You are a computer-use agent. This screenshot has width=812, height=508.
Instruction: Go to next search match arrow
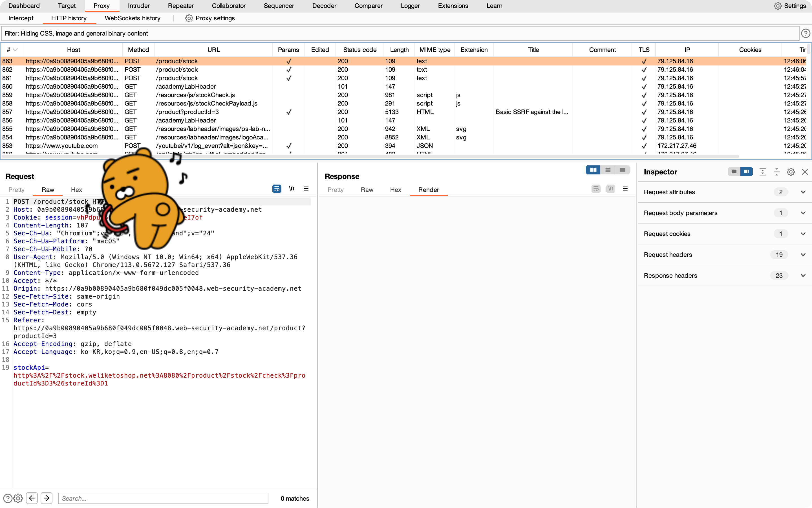tap(47, 498)
